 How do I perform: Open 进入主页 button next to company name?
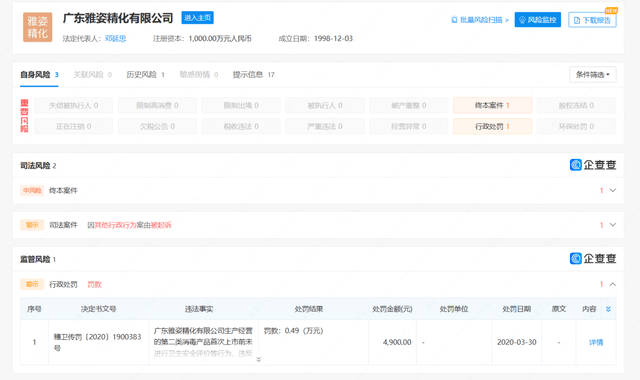click(198, 18)
